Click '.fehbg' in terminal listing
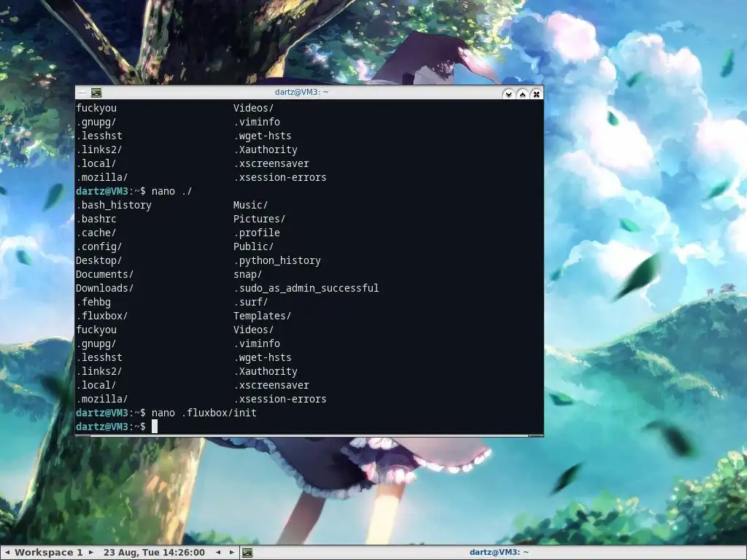Screen dimensions: 747x560 click(x=93, y=302)
